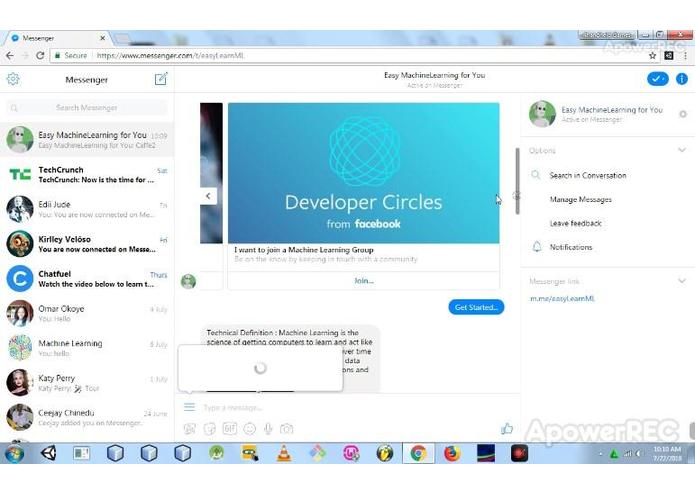Open the Katy Perry conversation
Image resolution: width=695 pixels, height=494 pixels.
pyautogui.click(x=87, y=382)
